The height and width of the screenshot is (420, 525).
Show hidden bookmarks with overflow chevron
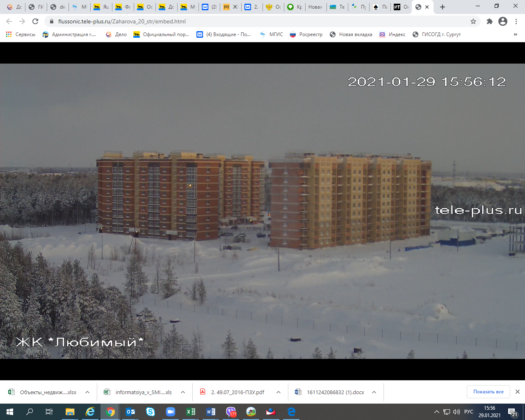[x=515, y=34]
